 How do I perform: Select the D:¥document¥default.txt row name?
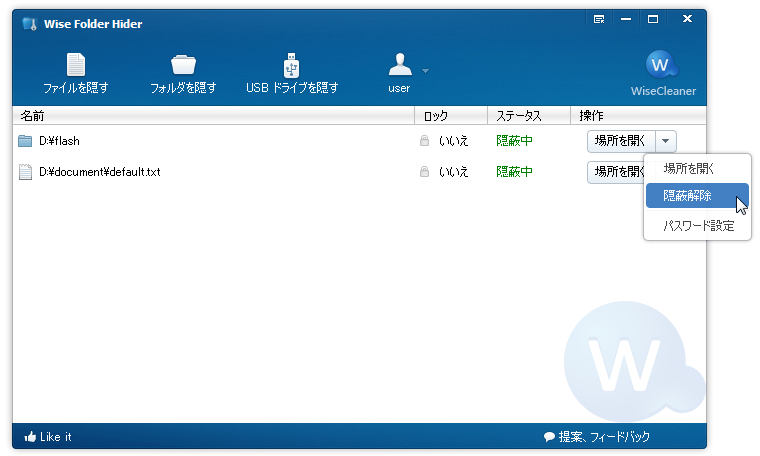pyautogui.click(x=100, y=172)
